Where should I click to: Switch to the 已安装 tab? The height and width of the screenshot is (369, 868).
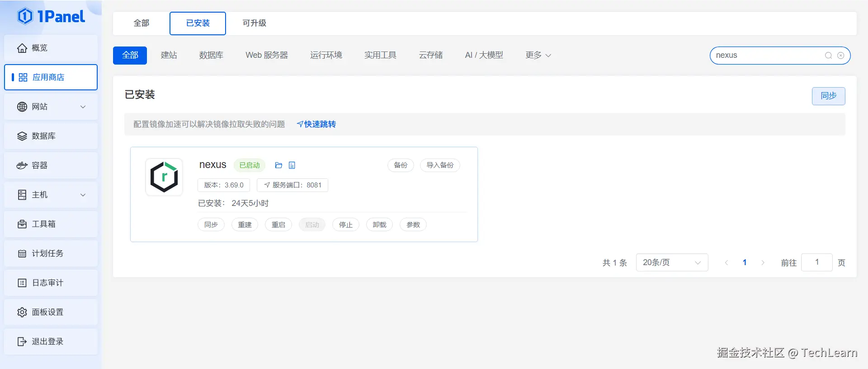coord(198,23)
